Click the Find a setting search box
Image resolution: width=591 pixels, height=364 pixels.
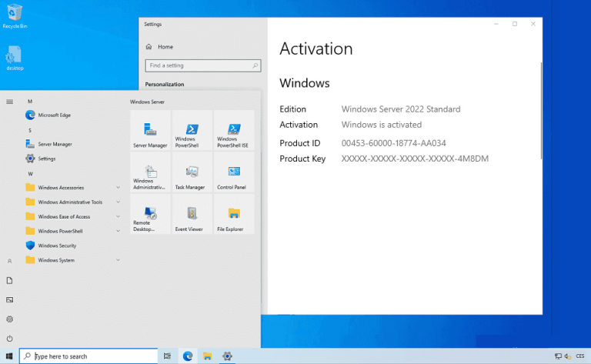[203, 65]
